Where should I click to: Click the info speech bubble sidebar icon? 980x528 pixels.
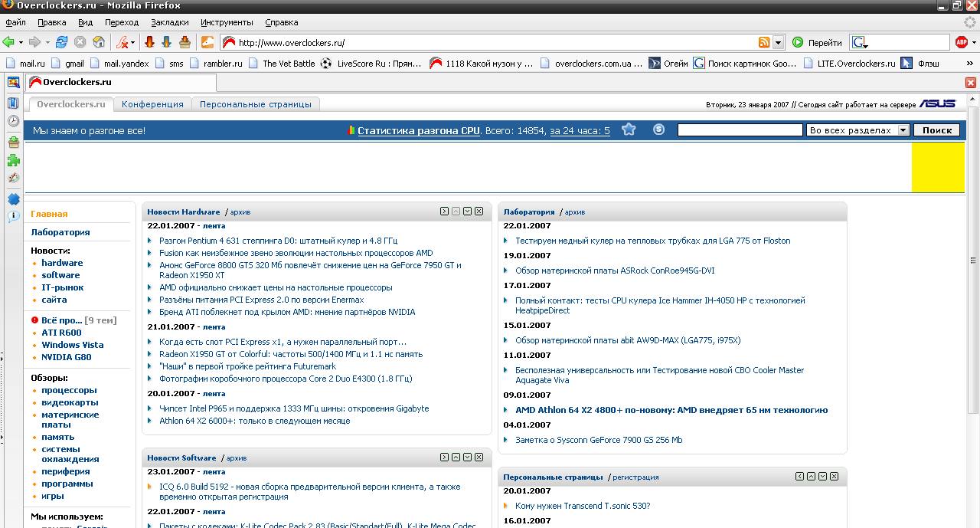click(x=13, y=217)
